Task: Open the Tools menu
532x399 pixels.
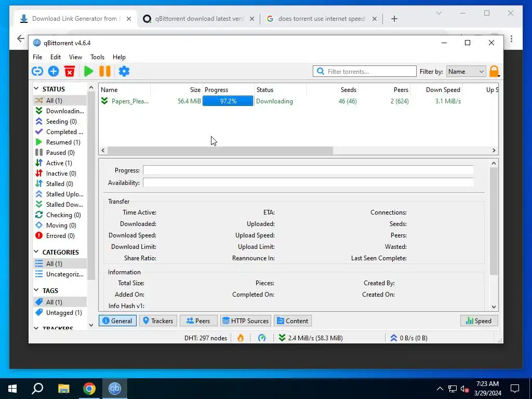Action: pyautogui.click(x=97, y=57)
